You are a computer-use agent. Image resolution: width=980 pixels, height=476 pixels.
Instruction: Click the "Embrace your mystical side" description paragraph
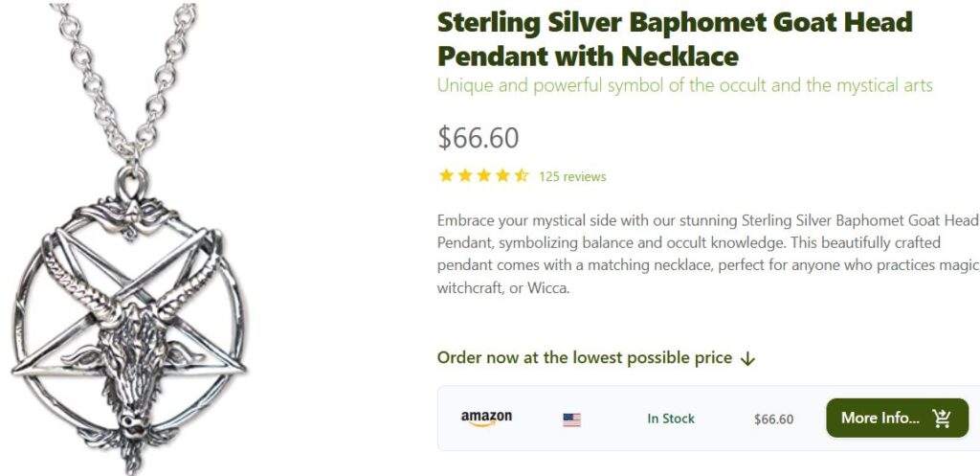pyautogui.click(x=706, y=254)
